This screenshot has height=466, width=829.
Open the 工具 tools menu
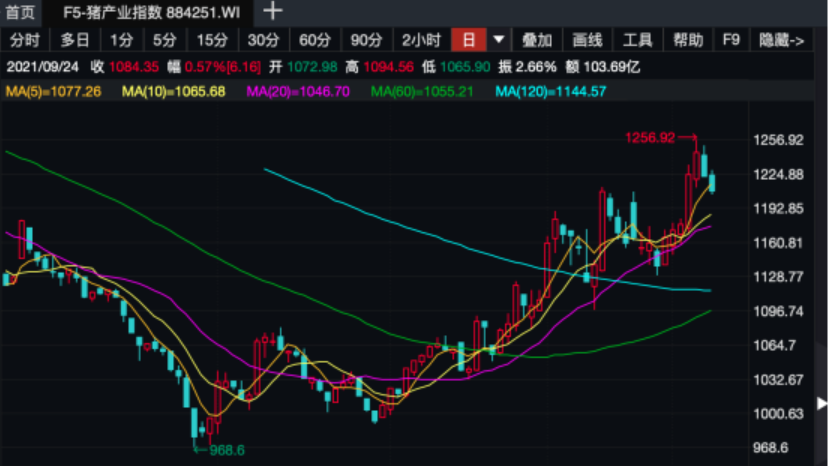pyautogui.click(x=637, y=41)
